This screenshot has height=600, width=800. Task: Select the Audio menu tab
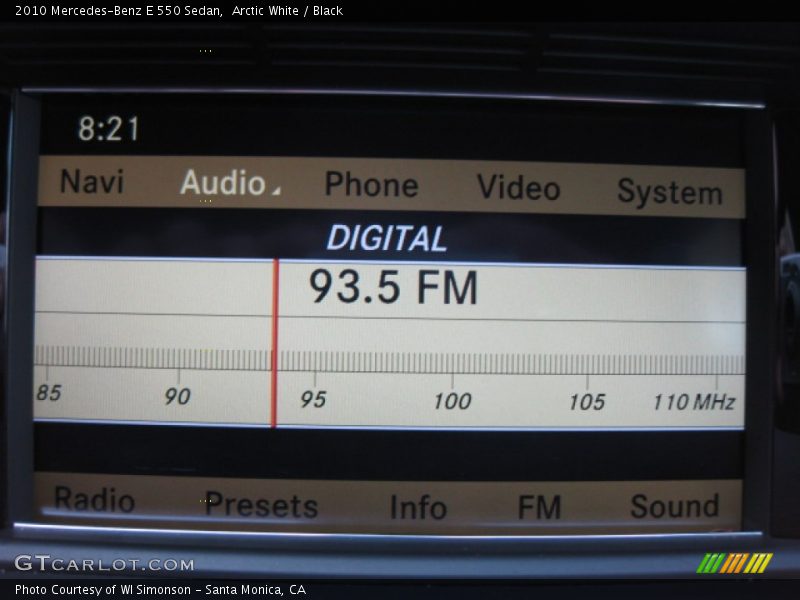click(223, 182)
